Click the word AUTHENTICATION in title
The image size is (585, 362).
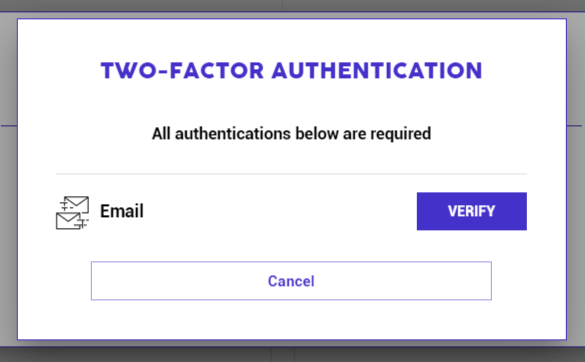(377, 71)
